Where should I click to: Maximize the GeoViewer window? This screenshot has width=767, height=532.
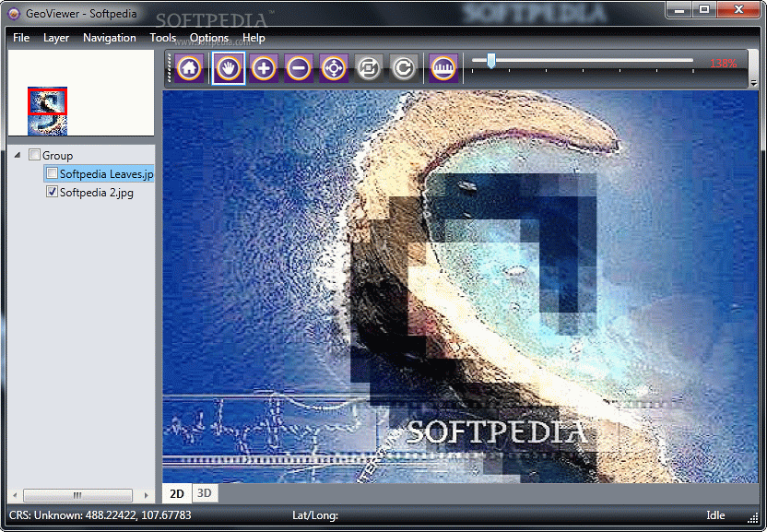click(x=704, y=9)
